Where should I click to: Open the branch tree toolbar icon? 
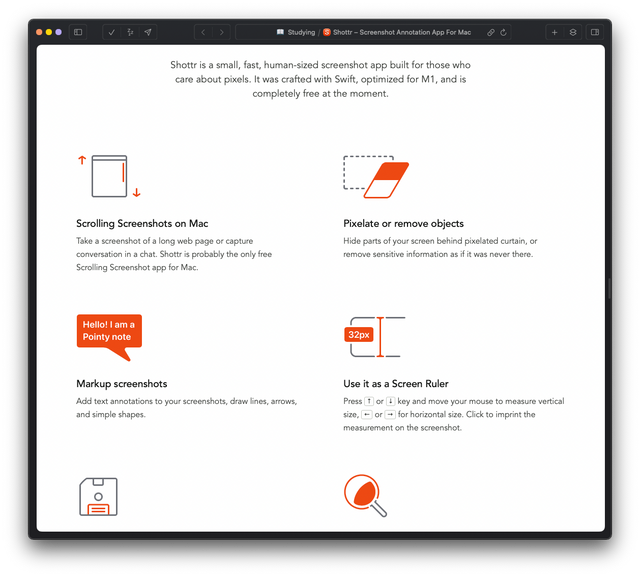[130, 32]
